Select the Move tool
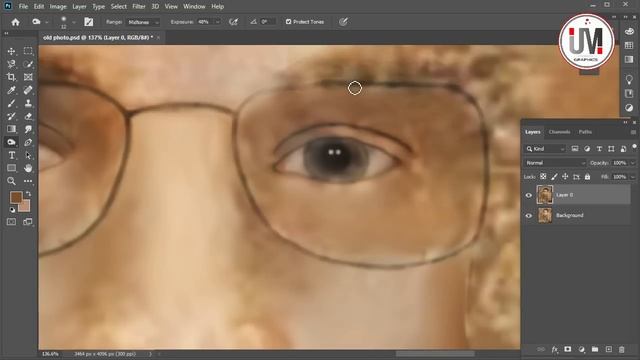The height and width of the screenshot is (360, 640). tap(11, 51)
